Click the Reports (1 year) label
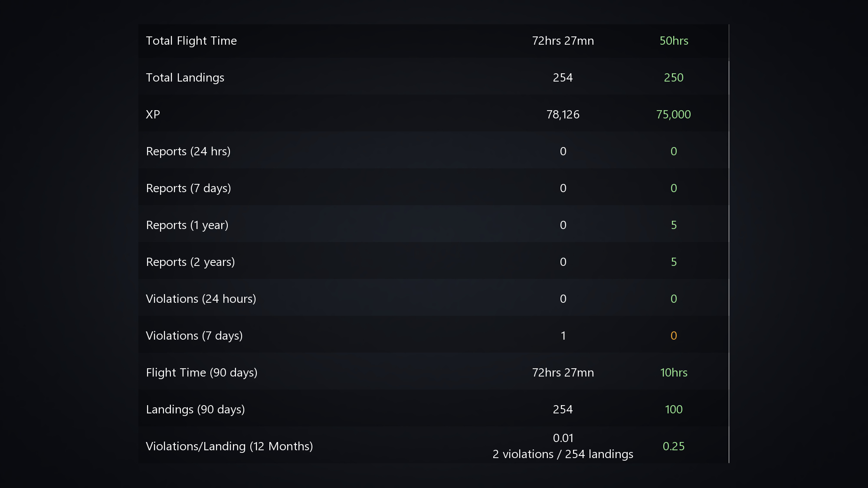The height and width of the screenshot is (488, 868). tap(187, 225)
